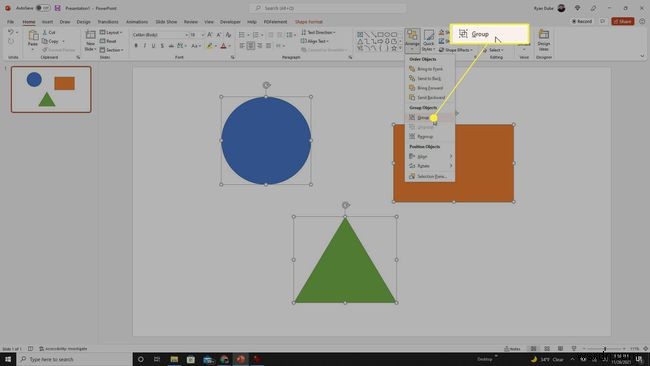Click the Numbering list icon
Screen dimensions: 650x366
point(256,35)
